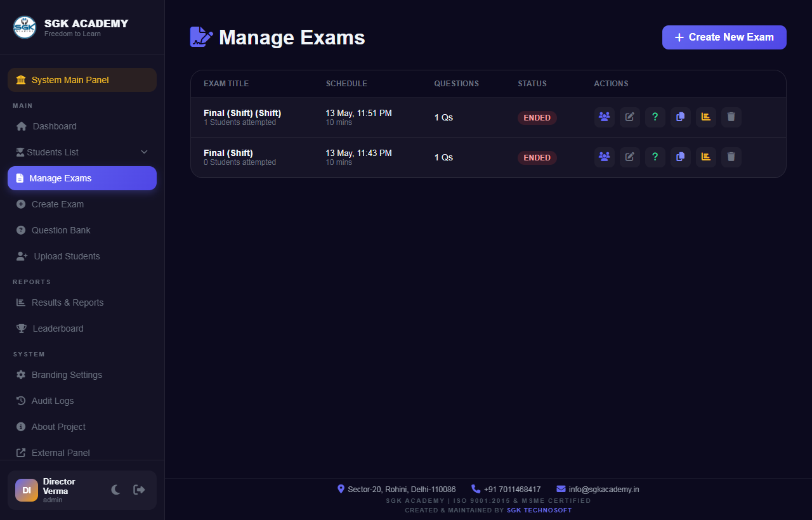The height and width of the screenshot is (520, 812).
Task: Click Create New Exam button
Action: (x=724, y=37)
